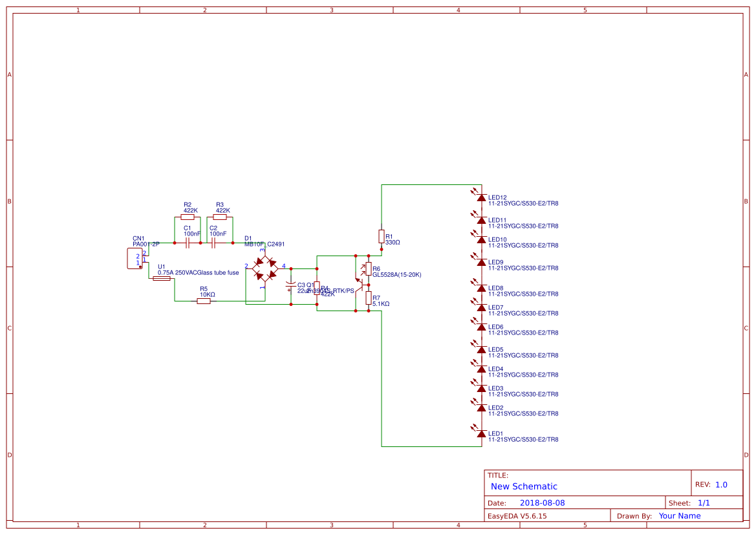756x535 pixels.
Task: Click the Drawn By text Your Name
Action: click(x=680, y=516)
